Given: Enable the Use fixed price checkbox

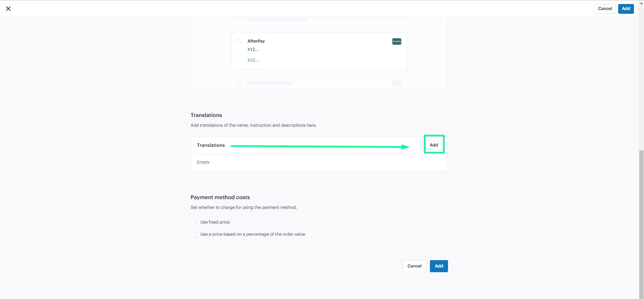Looking at the screenshot, I should coord(193,222).
